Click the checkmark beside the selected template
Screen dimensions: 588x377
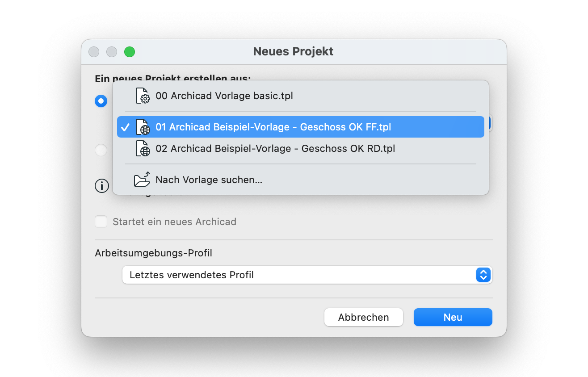click(126, 127)
